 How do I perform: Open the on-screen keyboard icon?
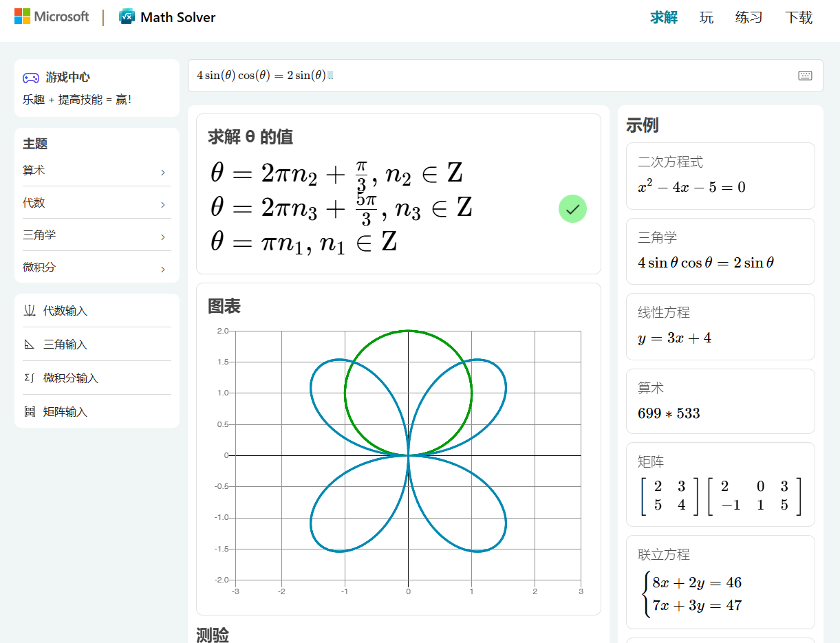click(x=805, y=76)
